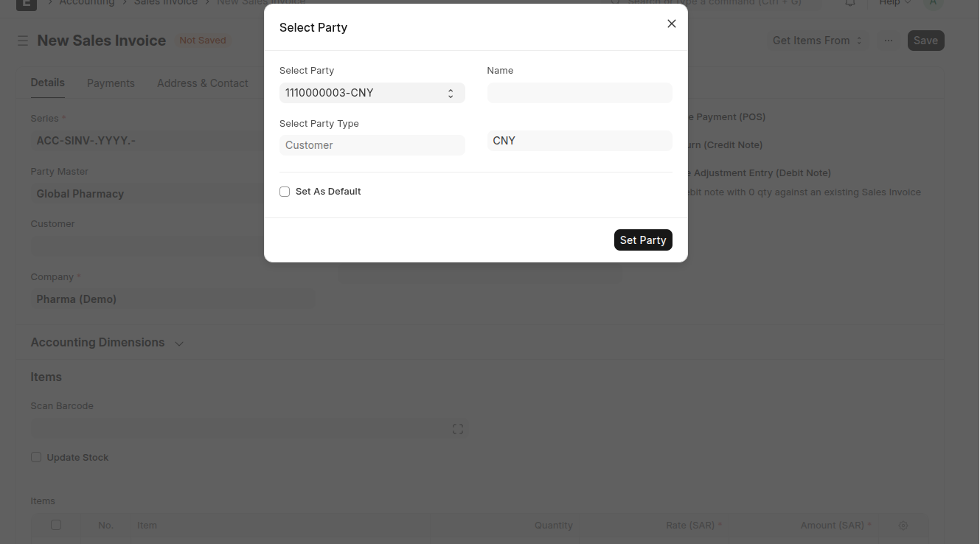Tick the items table select-all checkbox
980x544 pixels.
(56, 525)
